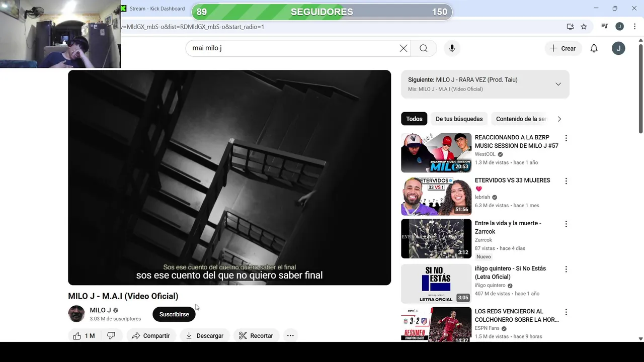
Task: Open options for BZRP reaction video
Action: [x=566, y=138]
